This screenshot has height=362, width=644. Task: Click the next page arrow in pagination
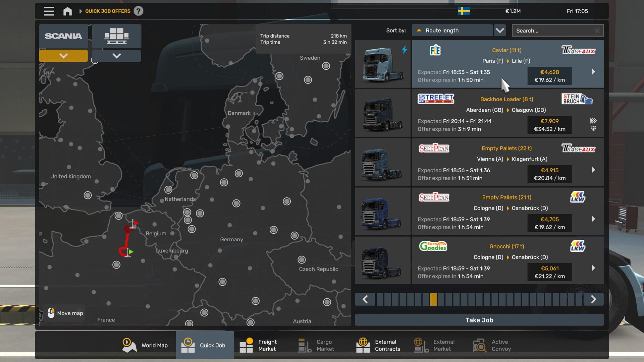(594, 299)
